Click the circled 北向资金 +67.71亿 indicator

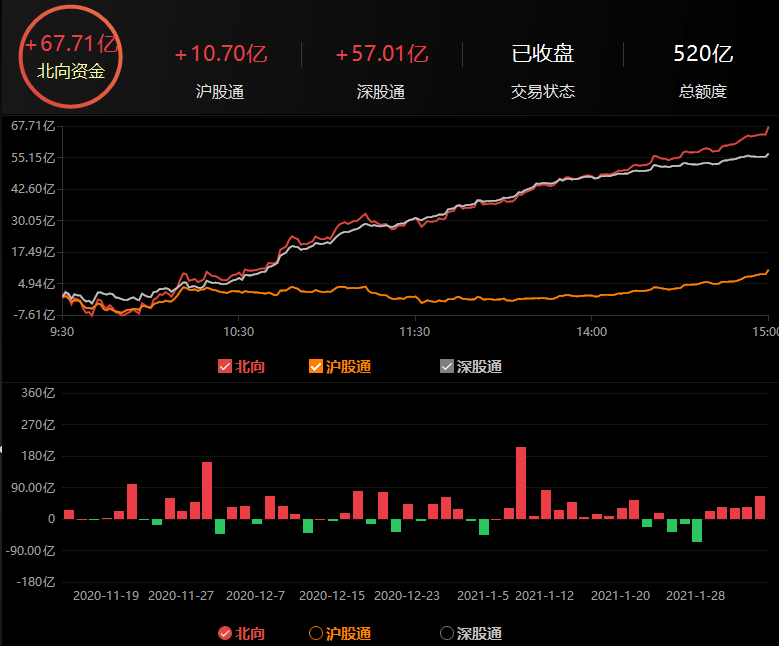pos(70,58)
